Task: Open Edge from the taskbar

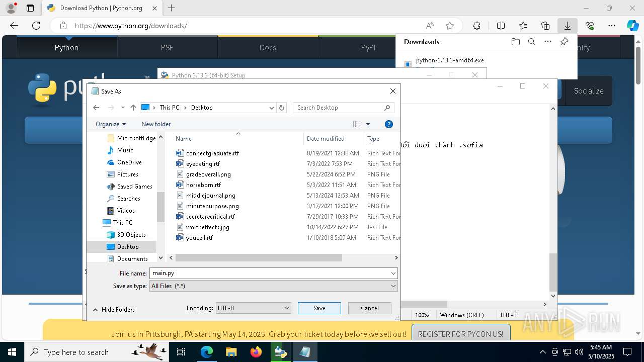Action: pyautogui.click(x=207, y=352)
